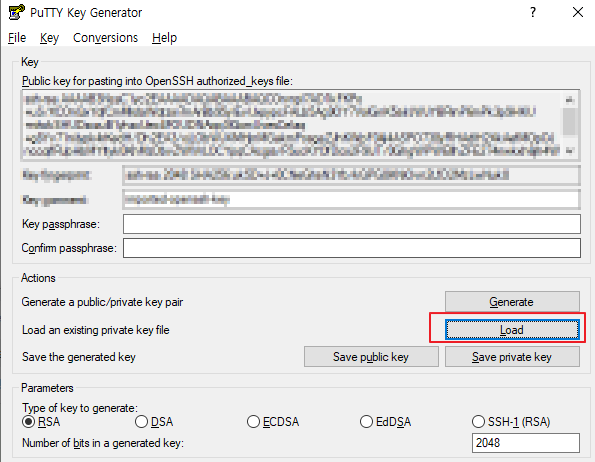
Task: Open the File menu
Action: (x=17, y=38)
